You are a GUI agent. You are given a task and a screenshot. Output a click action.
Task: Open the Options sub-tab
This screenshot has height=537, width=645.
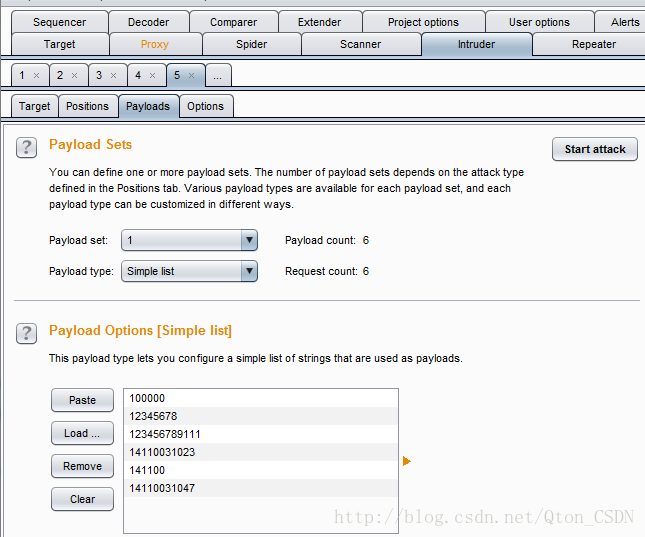pos(206,106)
